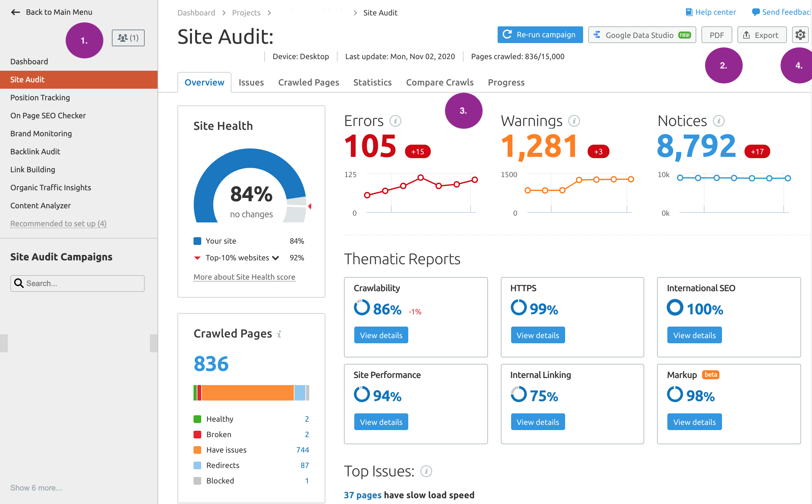
Task: Switch to the Issues tab
Action: click(251, 82)
